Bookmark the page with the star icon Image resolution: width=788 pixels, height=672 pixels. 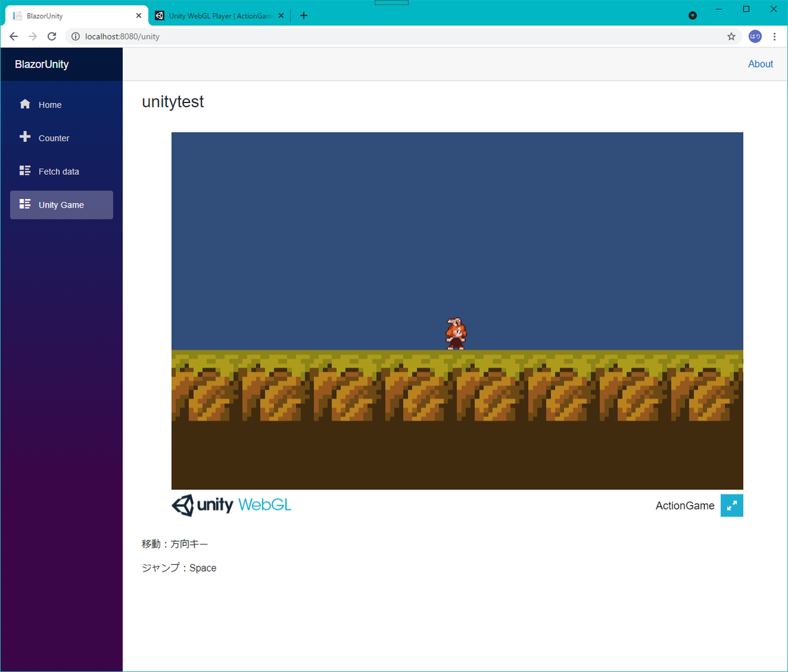pyautogui.click(x=731, y=36)
